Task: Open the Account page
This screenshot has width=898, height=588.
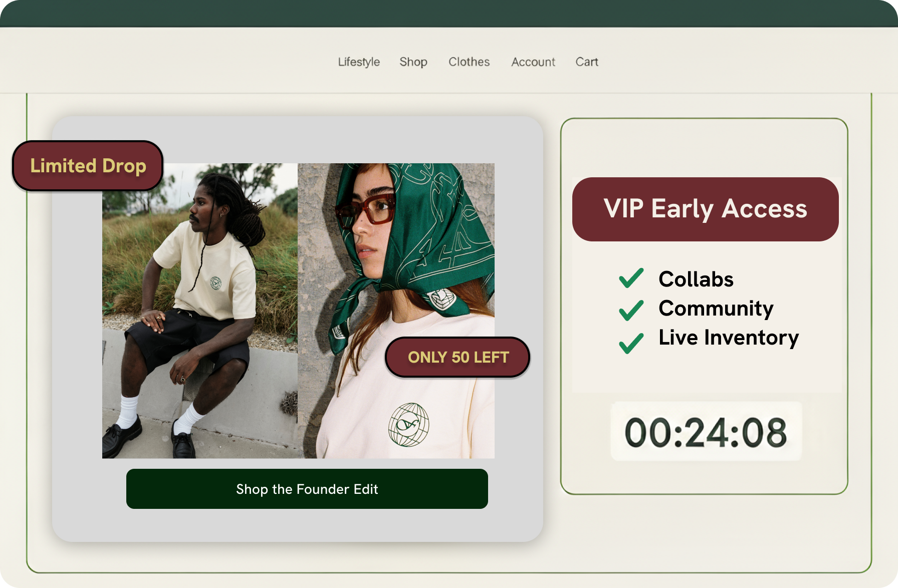Action: 533,62
